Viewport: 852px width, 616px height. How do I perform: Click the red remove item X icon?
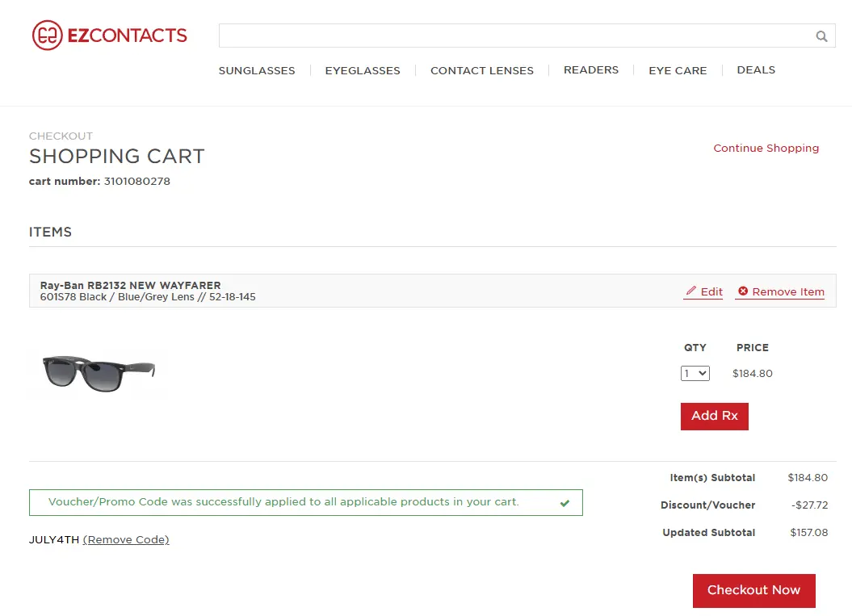click(743, 291)
